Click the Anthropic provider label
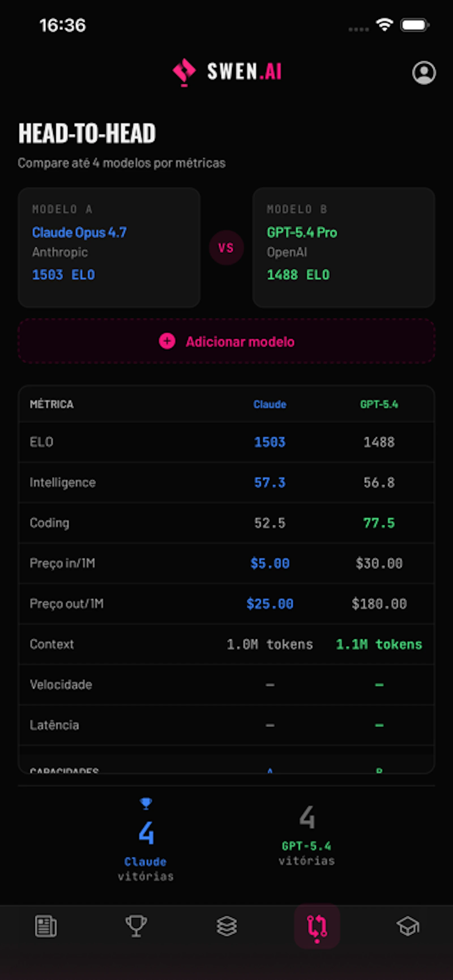 pyautogui.click(x=60, y=252)
